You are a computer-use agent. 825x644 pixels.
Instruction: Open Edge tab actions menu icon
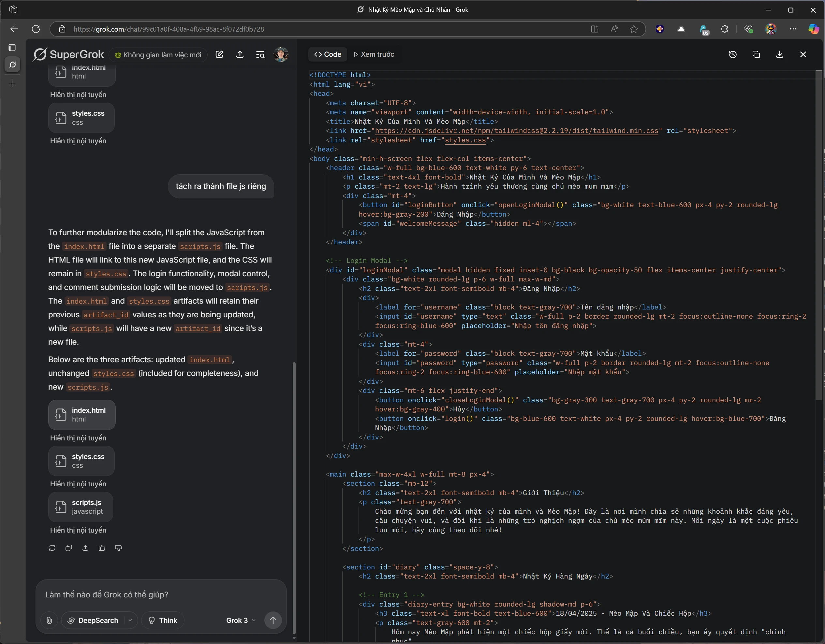13,9
